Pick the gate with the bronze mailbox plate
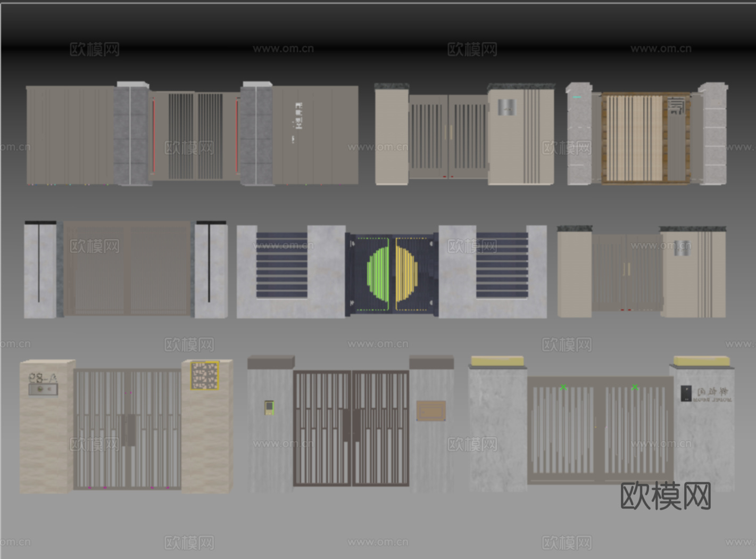Image resolution: width=756 pixels, height=559 pixels. (351, 423)
